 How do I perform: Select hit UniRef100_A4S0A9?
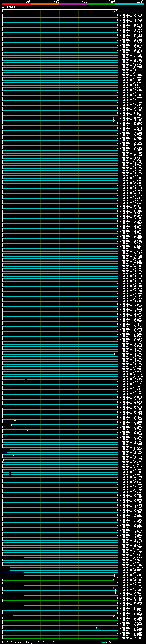coord(131,135)
